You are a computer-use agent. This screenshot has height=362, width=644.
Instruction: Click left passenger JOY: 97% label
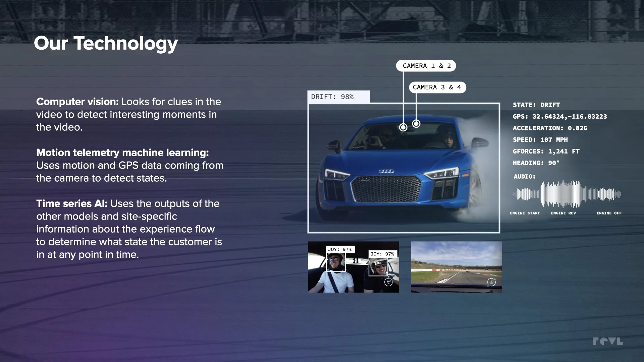340,249
